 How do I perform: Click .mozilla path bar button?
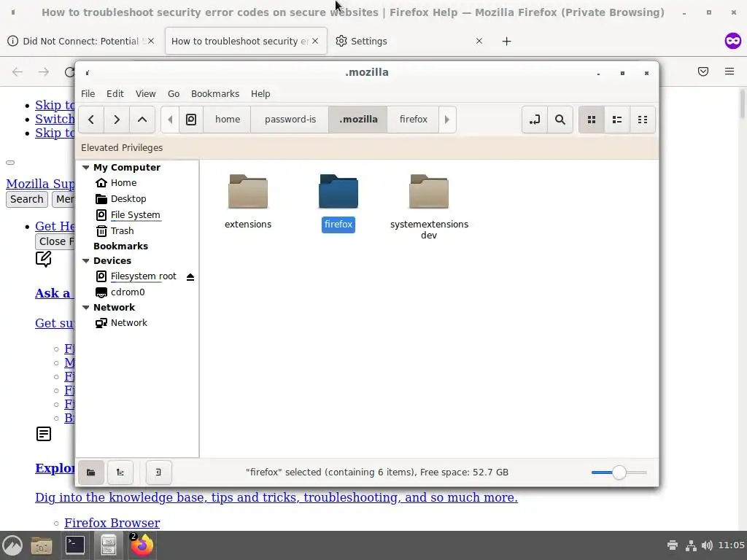[358, 120]
